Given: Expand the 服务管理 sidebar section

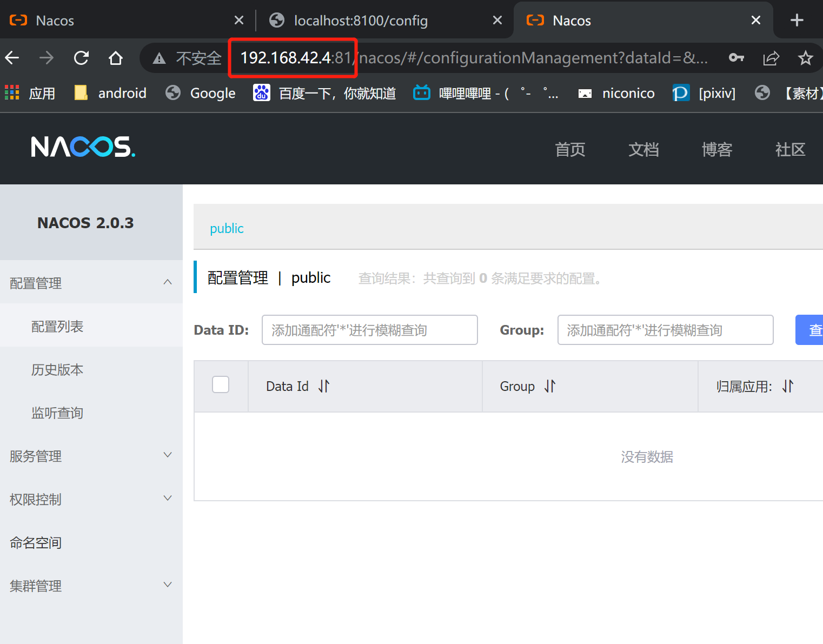Looking at the screenshot, I should [91, 456].
